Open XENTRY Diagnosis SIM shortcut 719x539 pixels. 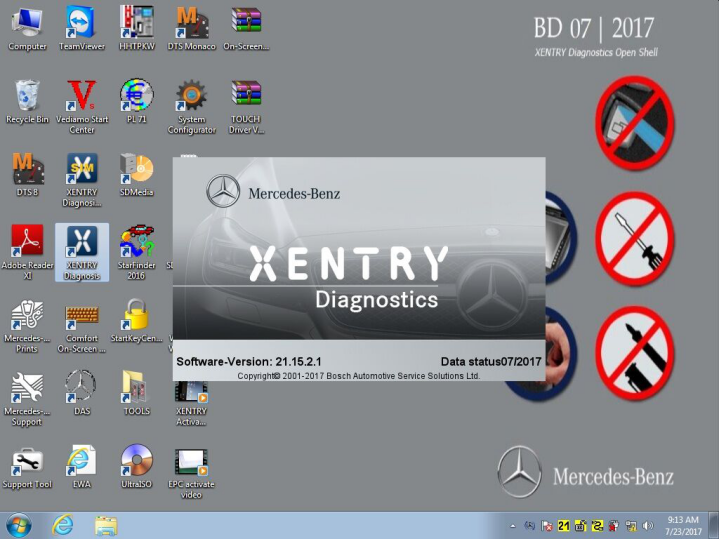82,180
